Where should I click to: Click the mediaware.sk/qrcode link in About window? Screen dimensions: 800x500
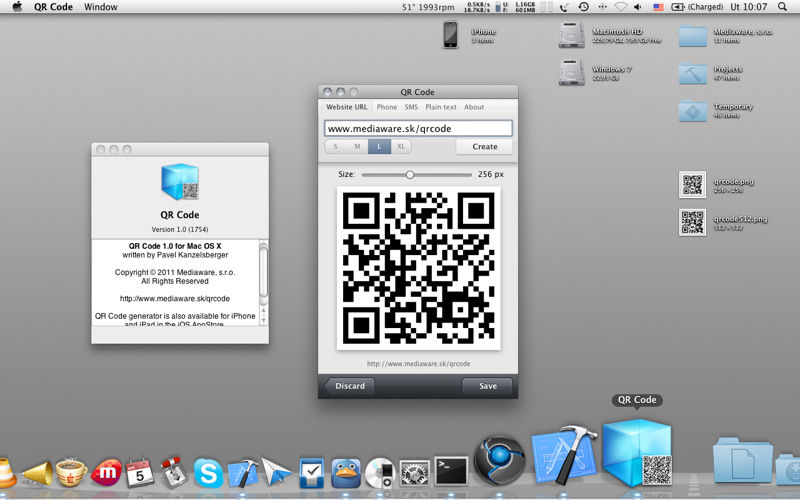pos(175,298)
